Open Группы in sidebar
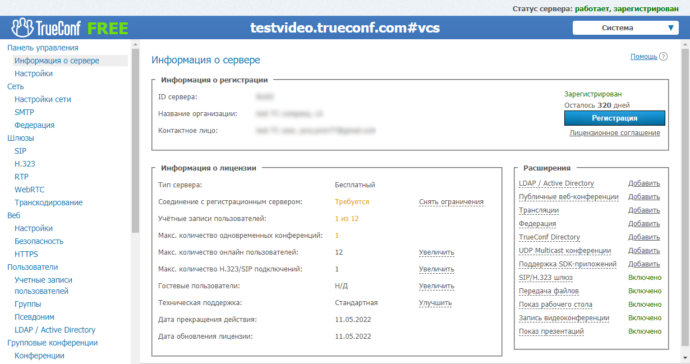The height and width of the screenshot is (364, 690). pyautogui.click(x=28, y=304)
